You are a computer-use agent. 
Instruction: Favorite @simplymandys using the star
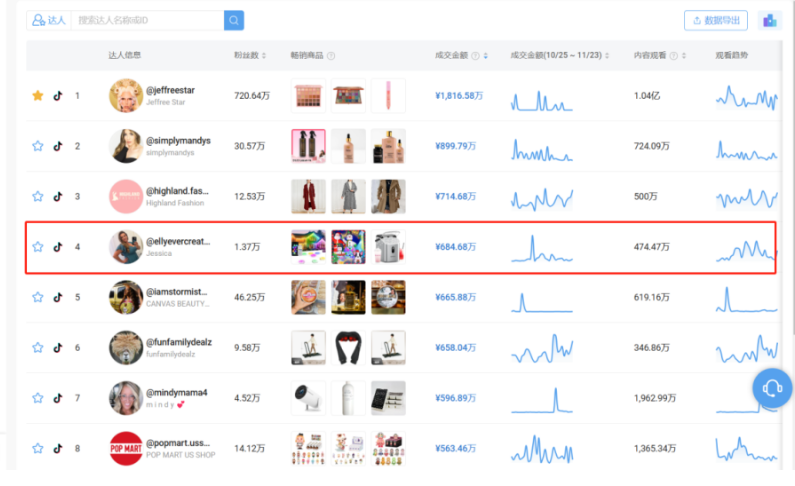[x=38, y=146]
